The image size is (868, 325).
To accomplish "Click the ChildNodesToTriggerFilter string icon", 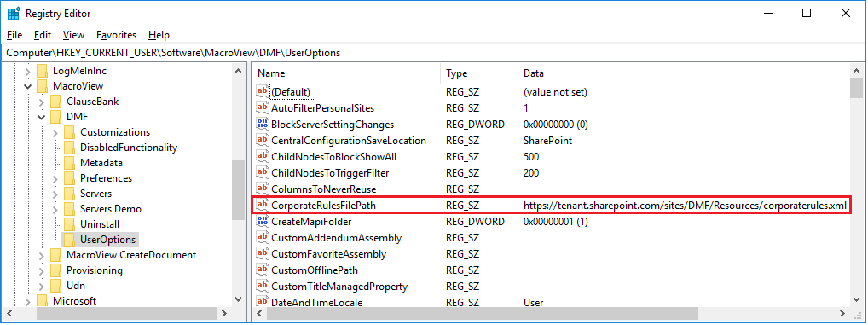I will pos(262,173).
